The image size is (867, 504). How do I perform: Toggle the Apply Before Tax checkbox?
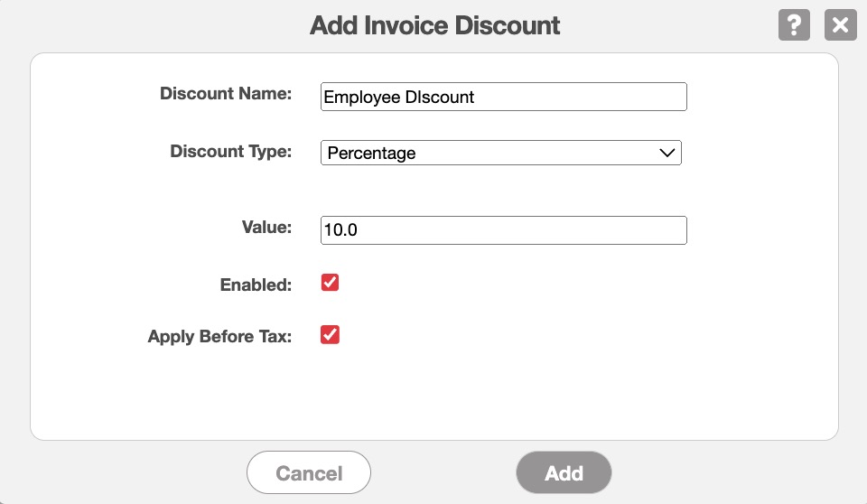pos(331,336)
